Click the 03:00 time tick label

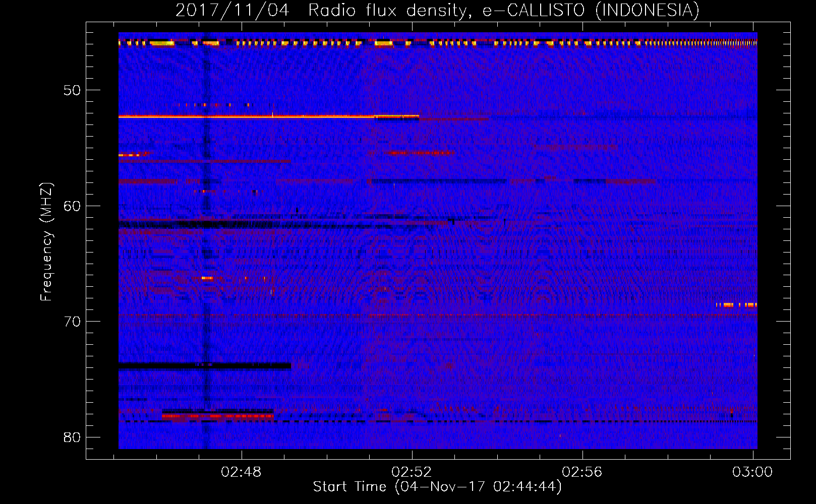(752, 472)
